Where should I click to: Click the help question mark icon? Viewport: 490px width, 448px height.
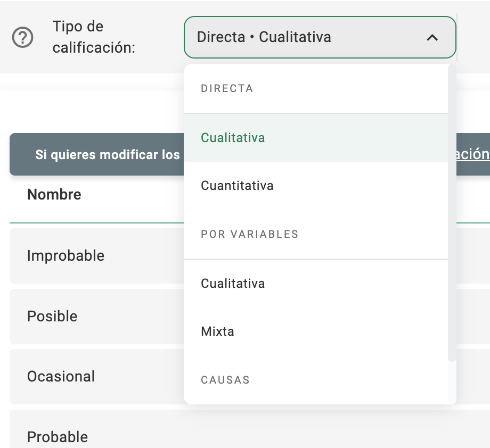[23, 38]
